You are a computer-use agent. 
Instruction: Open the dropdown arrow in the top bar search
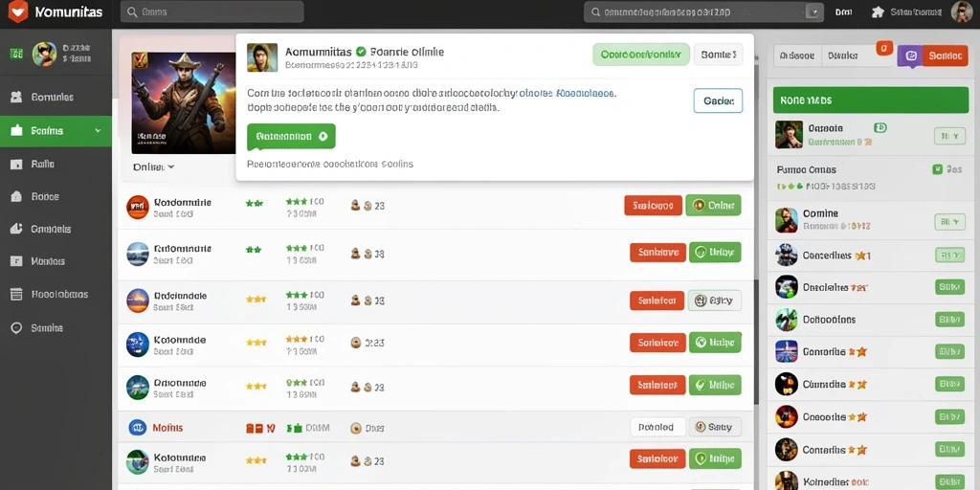[813, 11]
